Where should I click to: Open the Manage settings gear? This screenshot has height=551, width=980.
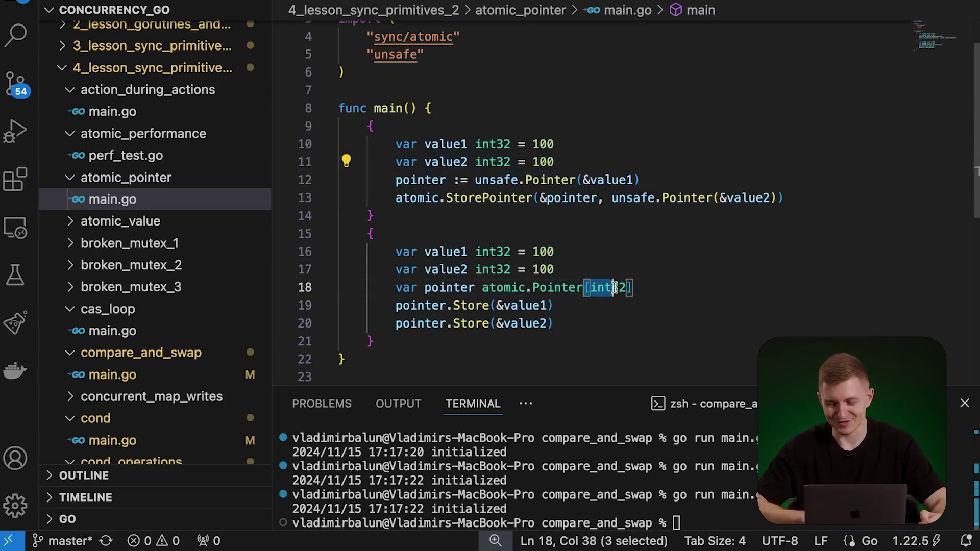(15, 506)
